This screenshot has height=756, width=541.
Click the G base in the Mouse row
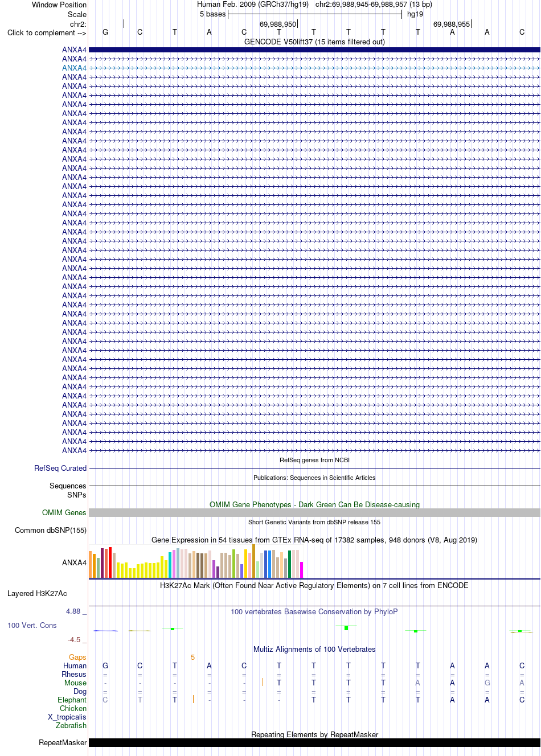487,683
